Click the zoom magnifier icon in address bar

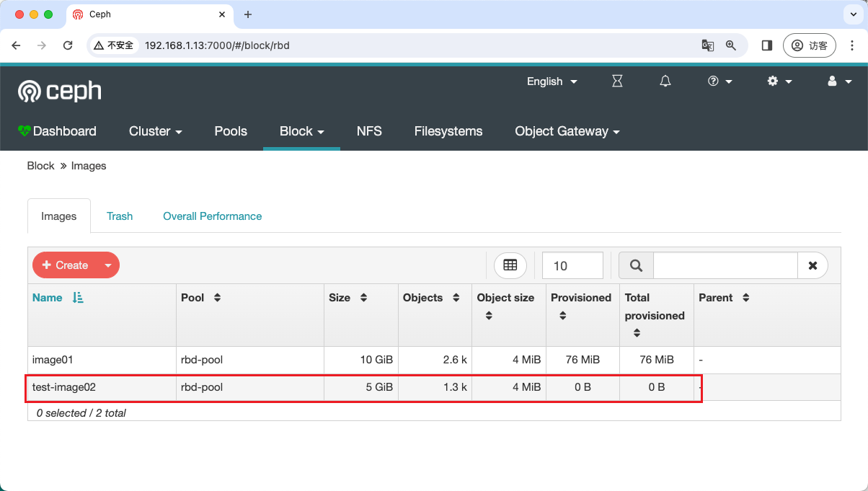[x=731, y=45]
